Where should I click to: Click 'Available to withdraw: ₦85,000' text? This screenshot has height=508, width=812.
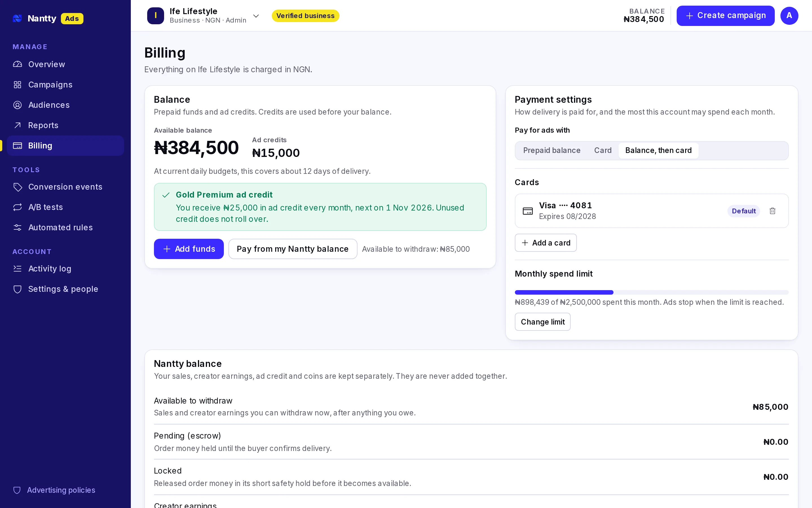tap(416, 249)
